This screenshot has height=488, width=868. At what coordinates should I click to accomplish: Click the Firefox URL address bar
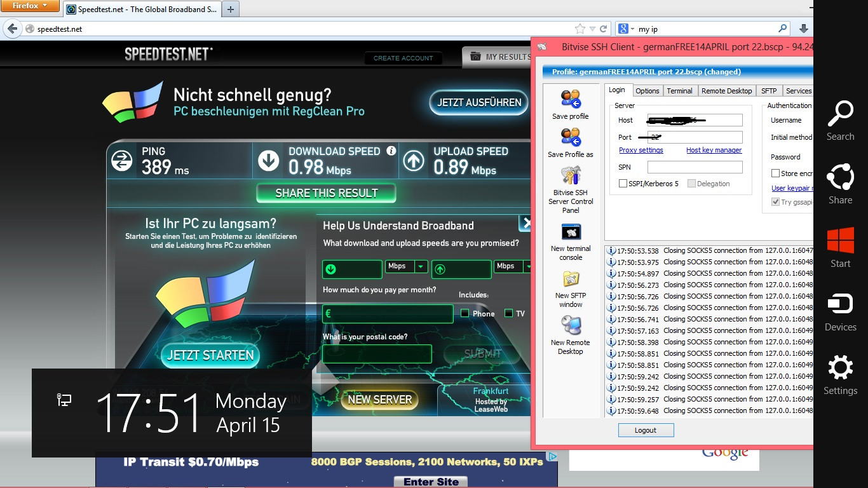pos(305,29)
